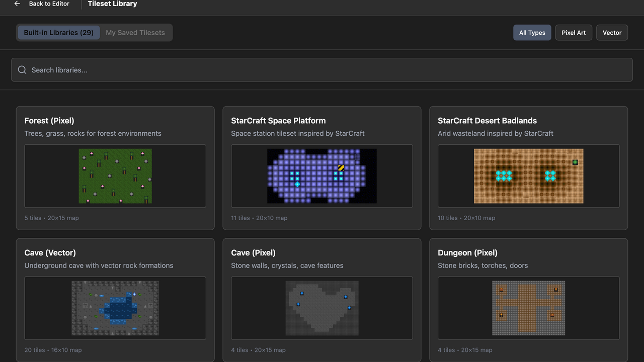Click 'Space station tileset inspired by StarCraft'

298,134
